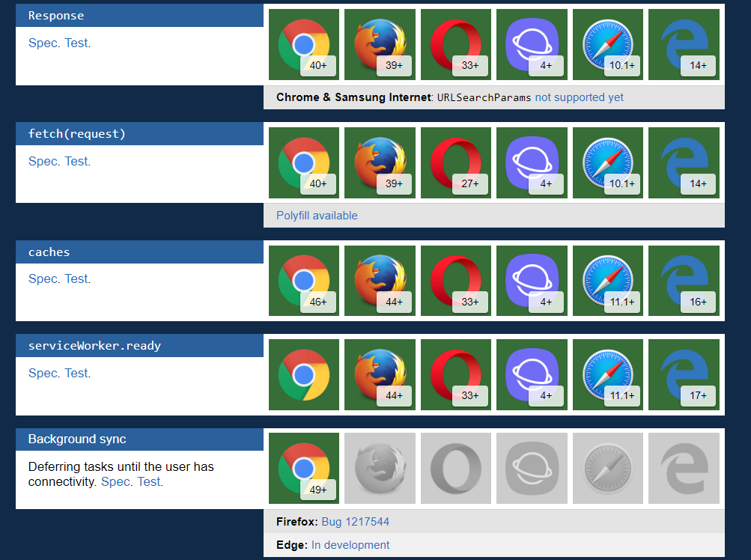Click the greyed-out Edge icon in the Background sync row
751x560 pixels.
click(684, 469)
